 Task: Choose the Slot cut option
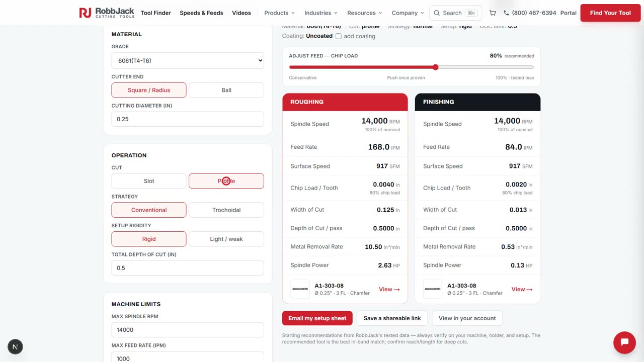[149, 181]
